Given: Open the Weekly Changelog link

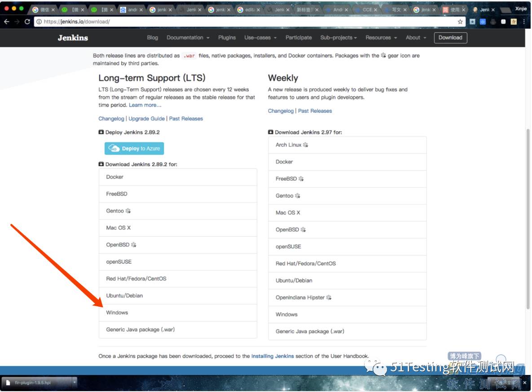Looking at the screenshot, I should click(281, 111).
